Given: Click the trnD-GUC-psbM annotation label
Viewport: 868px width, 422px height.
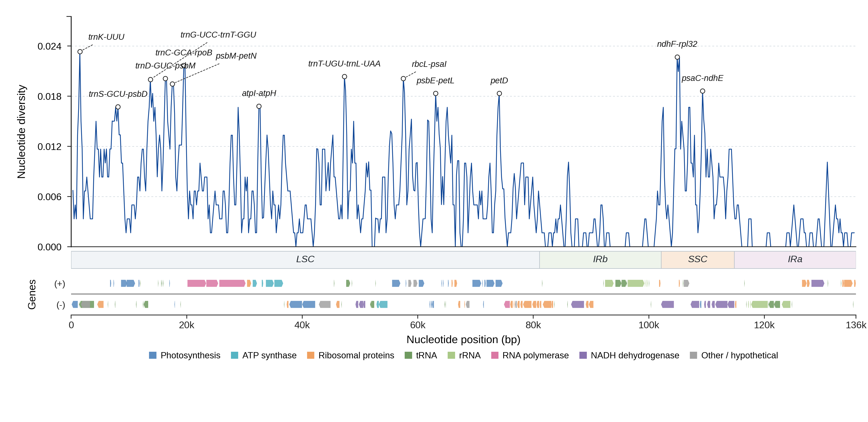Looking at the screenshot, I should pyautogui.click(x=165, y=66).
